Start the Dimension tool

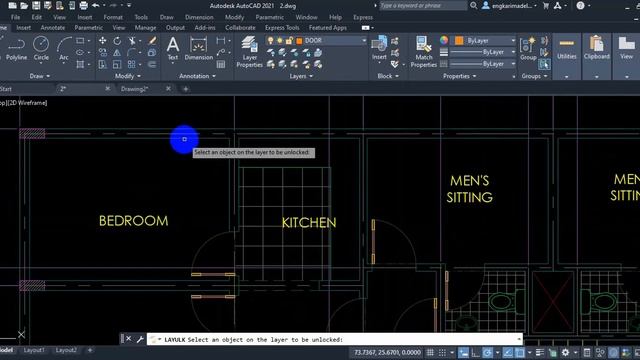tap(198, 49)
